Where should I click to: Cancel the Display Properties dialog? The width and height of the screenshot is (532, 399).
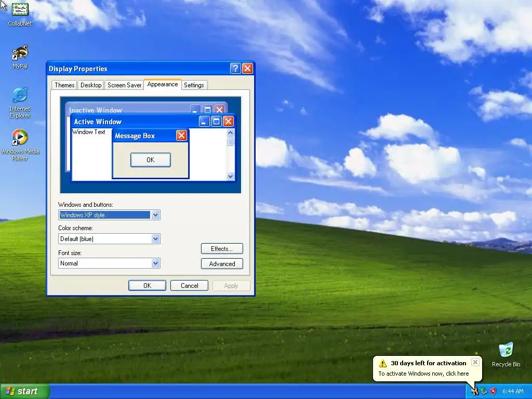point(189,286)
